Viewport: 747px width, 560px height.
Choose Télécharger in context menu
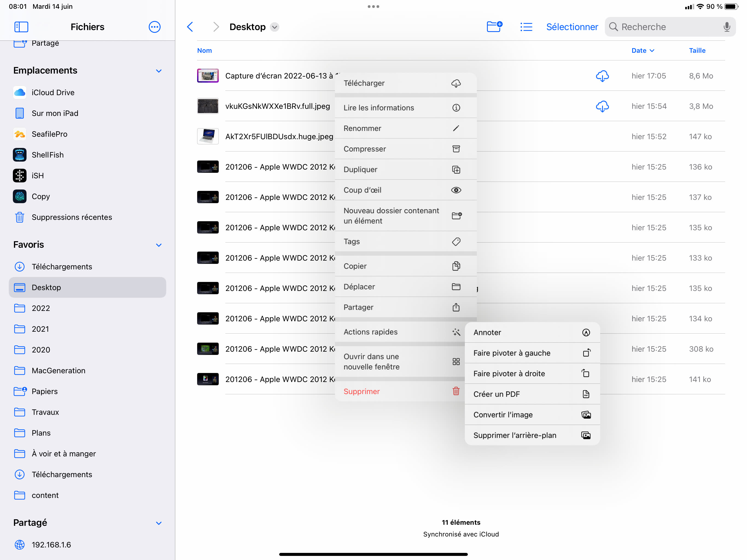pyautogui.click(x=405, y=83)
